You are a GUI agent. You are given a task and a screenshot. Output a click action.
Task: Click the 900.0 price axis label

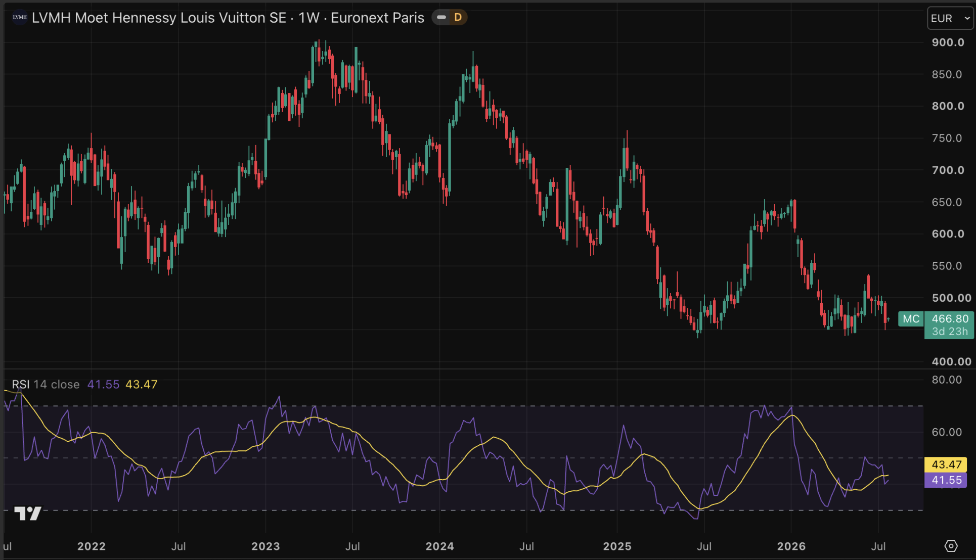(948, 42)
